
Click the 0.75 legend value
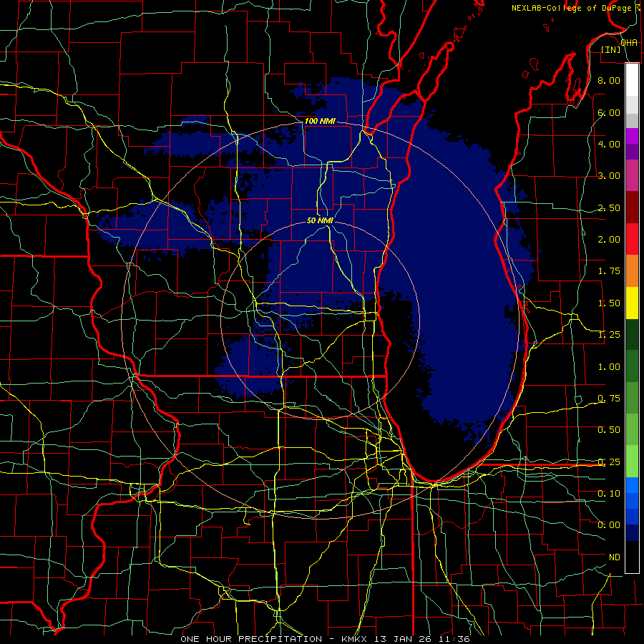(x=609, y=399)
